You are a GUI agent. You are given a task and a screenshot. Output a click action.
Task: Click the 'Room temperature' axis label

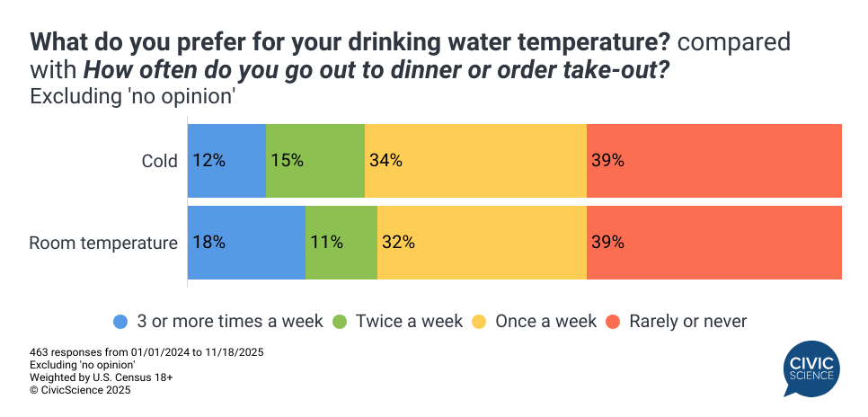(x=102, y=243)
